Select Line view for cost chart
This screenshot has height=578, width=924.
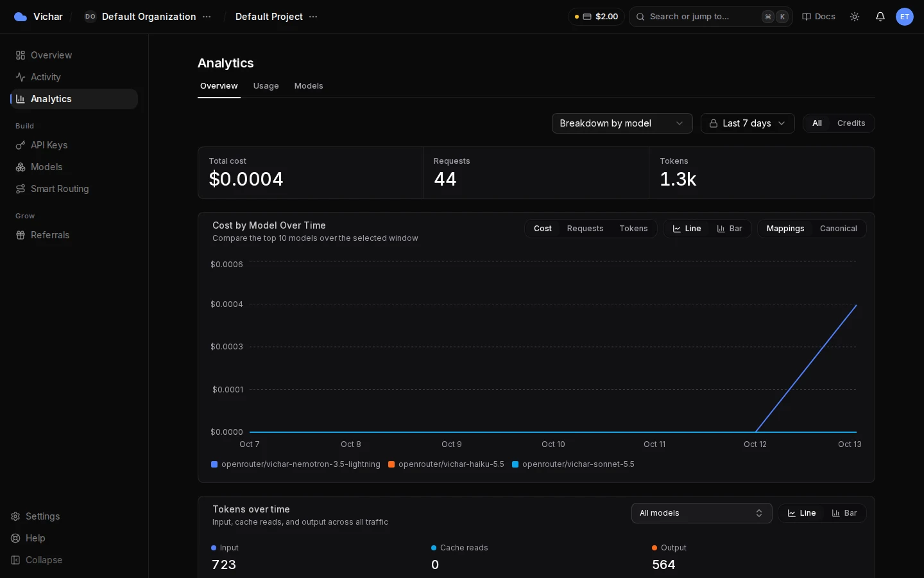[x=687, y=229]
